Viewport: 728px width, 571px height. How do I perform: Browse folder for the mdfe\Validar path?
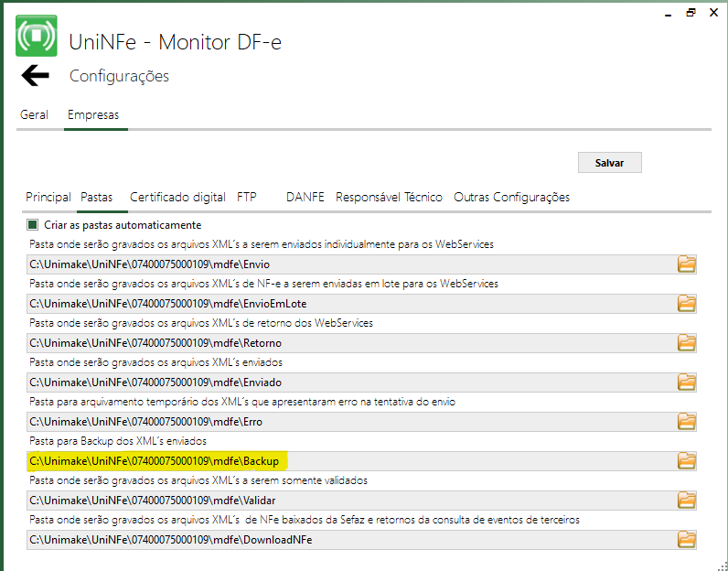coord(686,501)
